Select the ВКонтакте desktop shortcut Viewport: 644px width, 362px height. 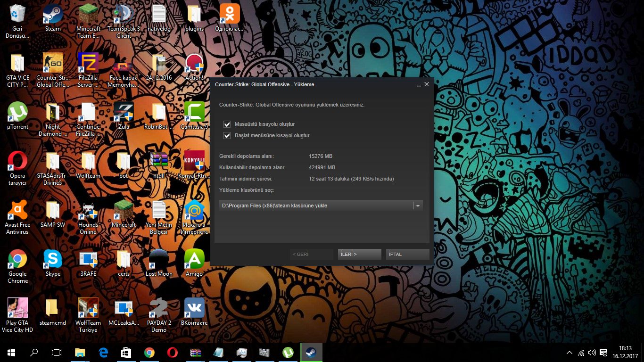[x=194, y=312]
